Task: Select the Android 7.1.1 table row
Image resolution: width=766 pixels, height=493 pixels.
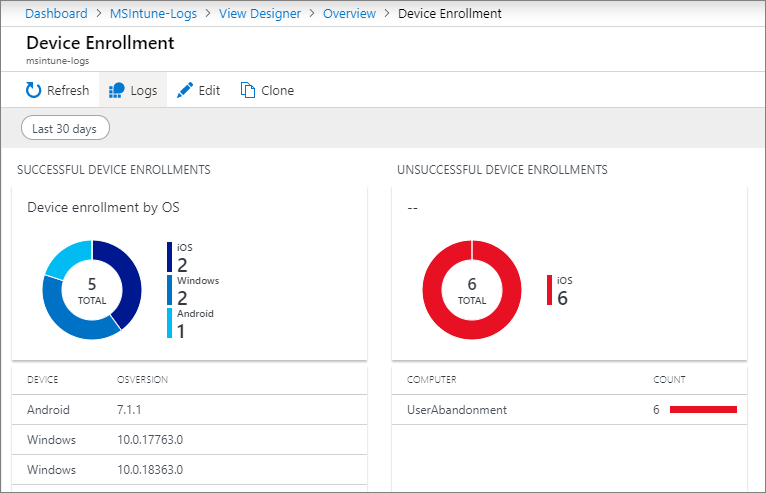Action: tap(190, 409)
